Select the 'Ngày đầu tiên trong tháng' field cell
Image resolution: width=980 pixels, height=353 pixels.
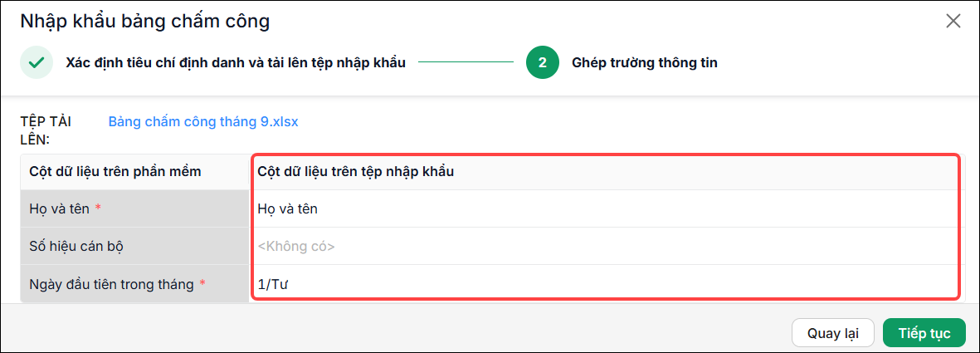pyautogui.click(x=134, y=284)
